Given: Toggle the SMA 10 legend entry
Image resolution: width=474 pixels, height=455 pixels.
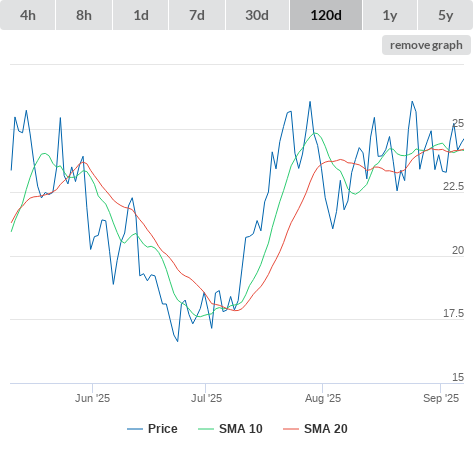Looking at the screenshot, I should tap(241, 429).
